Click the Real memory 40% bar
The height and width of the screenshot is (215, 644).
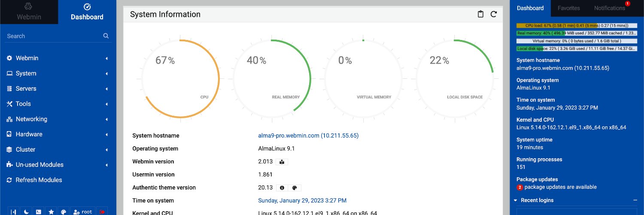(x=577, y=33)
